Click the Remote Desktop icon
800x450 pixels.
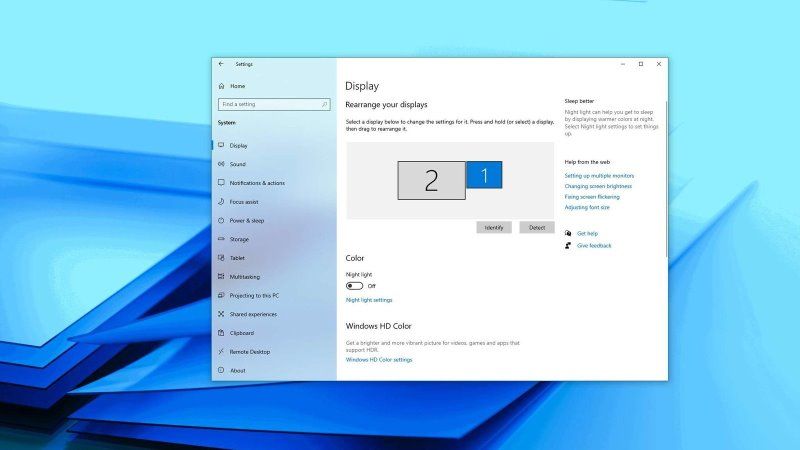(x=221, y=352)
